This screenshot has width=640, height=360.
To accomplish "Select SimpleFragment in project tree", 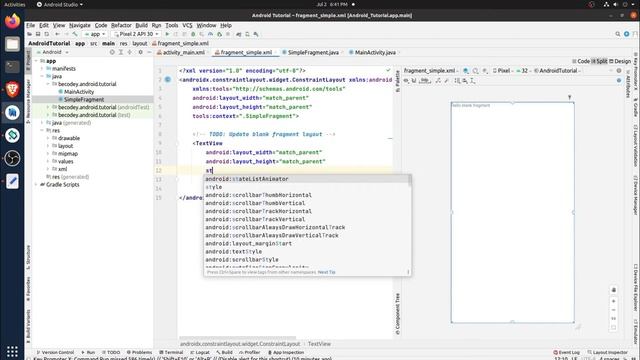I will pos(84,100).
